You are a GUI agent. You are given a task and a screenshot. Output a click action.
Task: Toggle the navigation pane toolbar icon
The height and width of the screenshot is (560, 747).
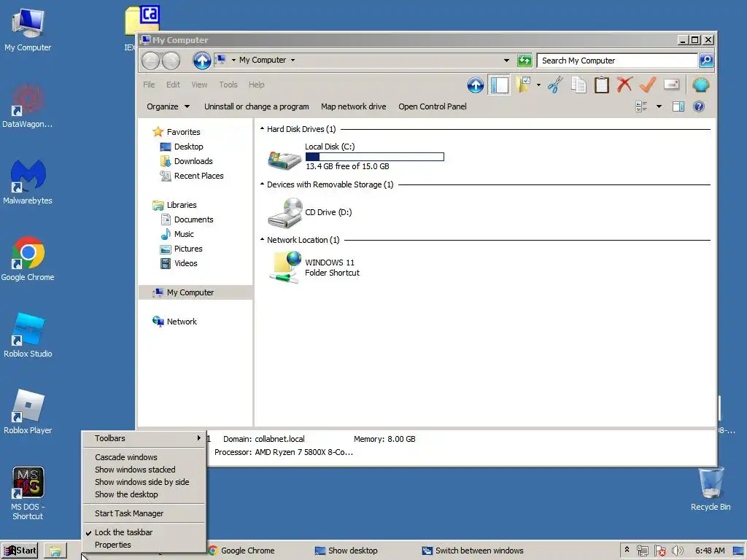(499, 85)
